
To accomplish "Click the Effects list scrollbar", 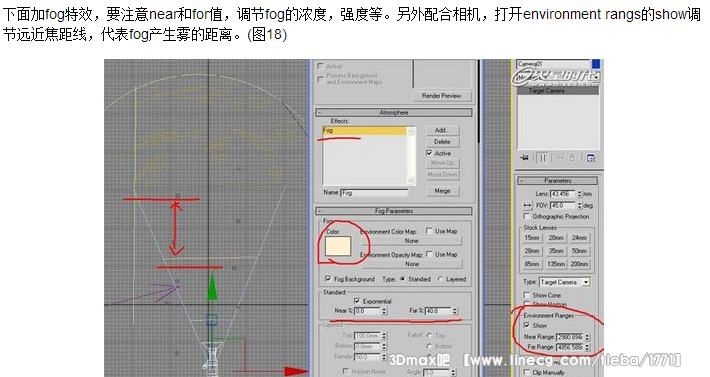I will [411, 156].
